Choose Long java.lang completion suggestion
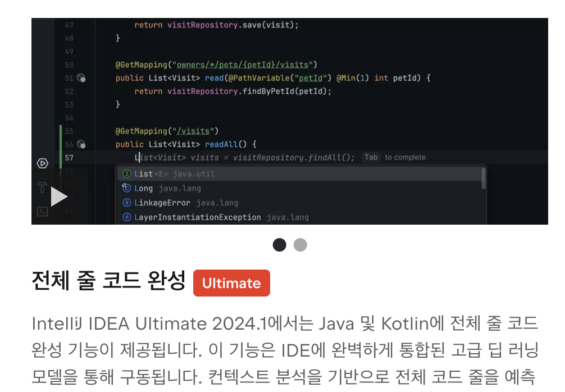Viewport: 565px width, 392px height. click(299, 189)
